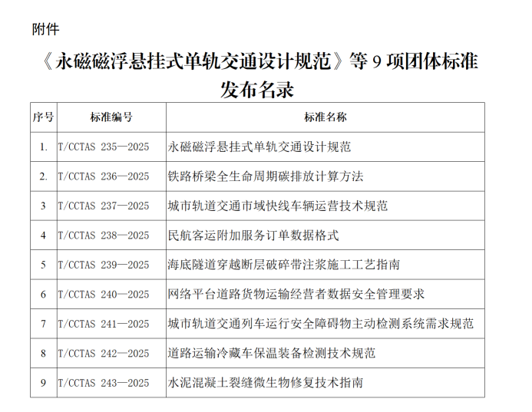
Task: Click the 附件 label at top left
Action: pos(45,29)
